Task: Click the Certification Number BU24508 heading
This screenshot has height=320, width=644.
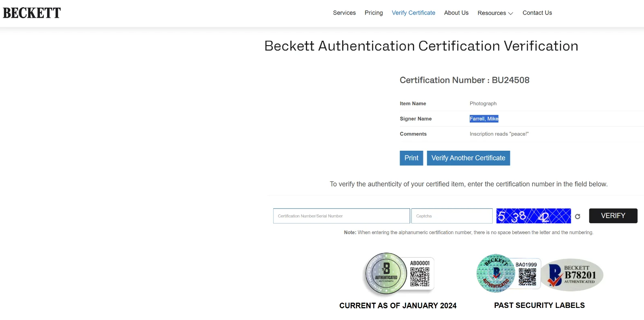Action: pos(464,80)
